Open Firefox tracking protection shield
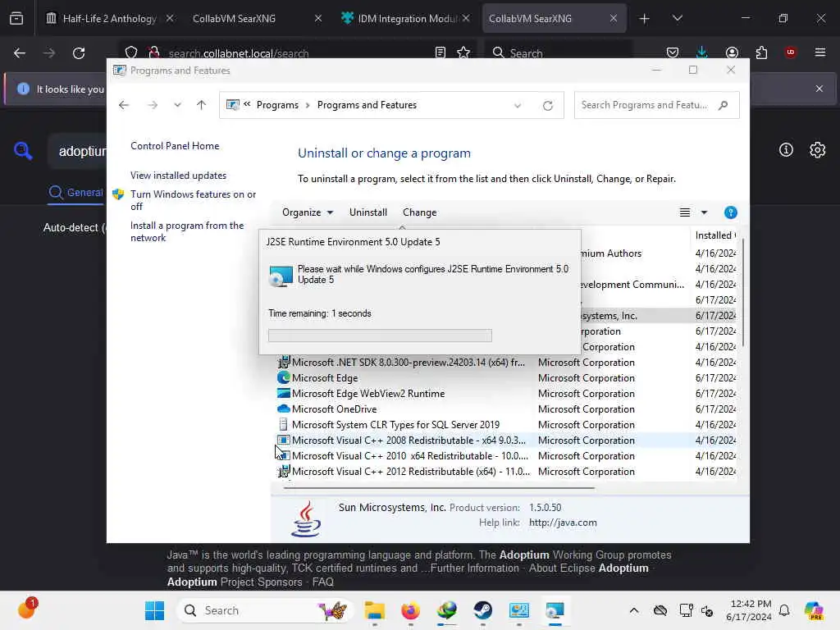840x630 pixels. pyautogui.click(x=131, y=52)
